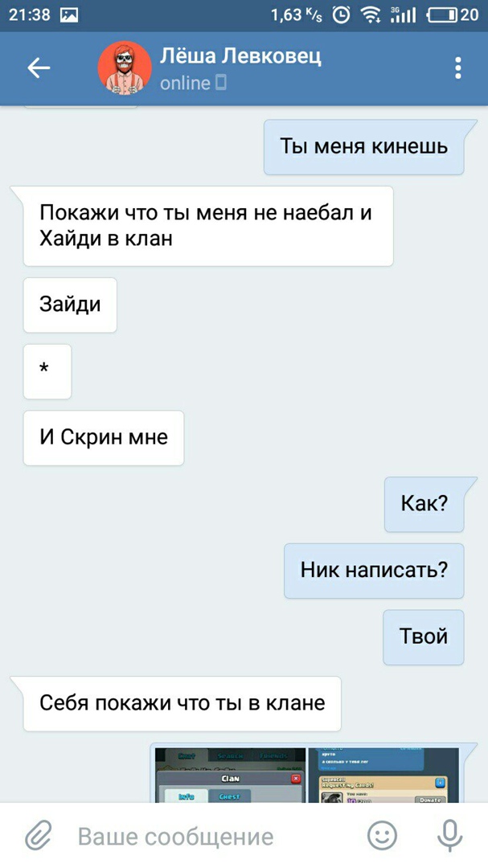Click the Лёша Левковец contact name
488x868 pixels.
click(x=240, y=56)
